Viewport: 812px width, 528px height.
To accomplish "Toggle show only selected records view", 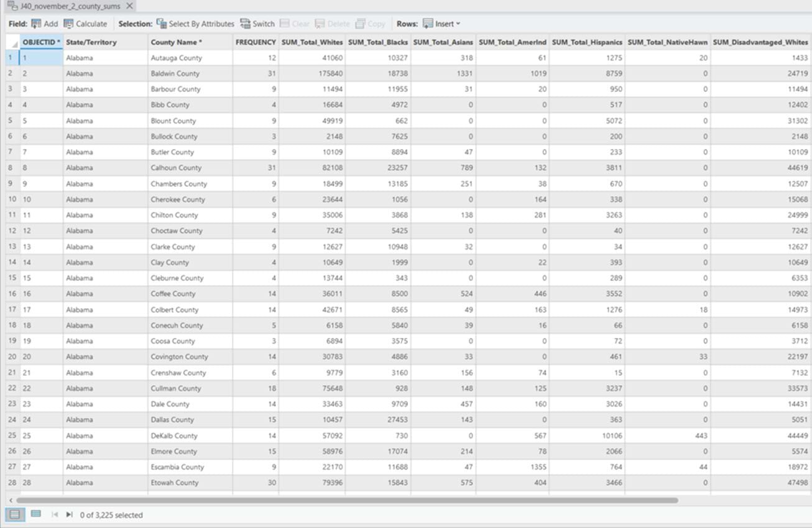I will [x=35, y=514].
